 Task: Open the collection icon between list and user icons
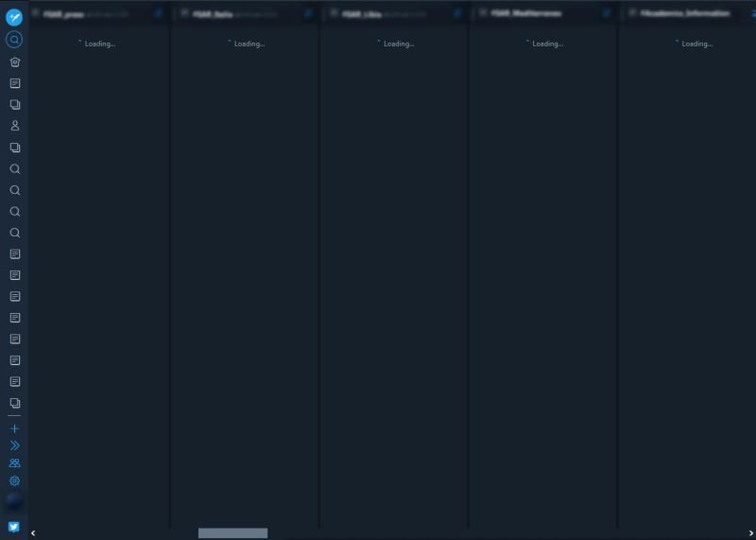click(x=15, y=105)
